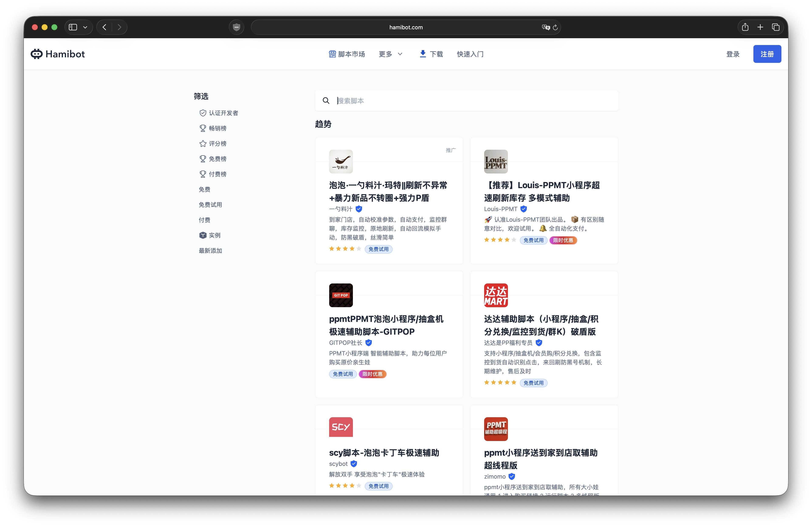Reload the page with refresh icon
This screenshot has height=527, width=812.
click(x=555, y=27)
